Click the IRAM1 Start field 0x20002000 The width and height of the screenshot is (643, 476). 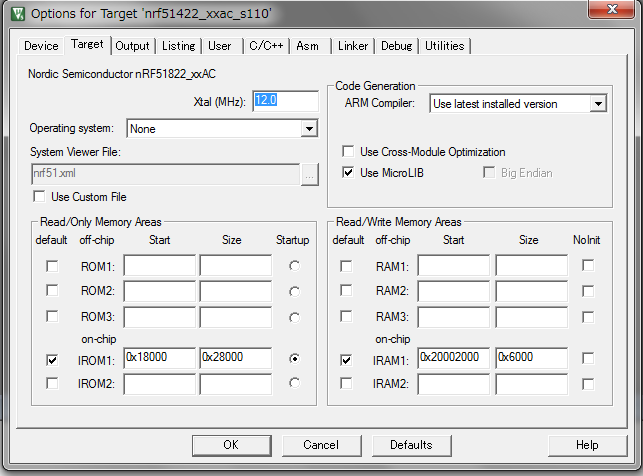click(454, 358)
